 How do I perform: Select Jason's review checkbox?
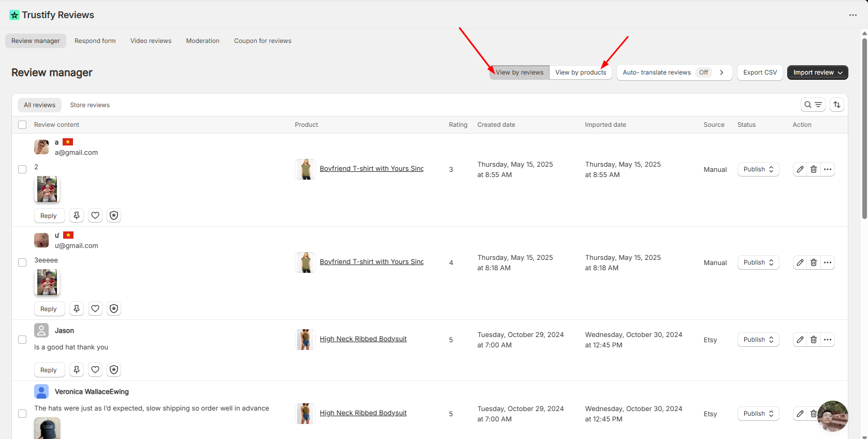22,340
